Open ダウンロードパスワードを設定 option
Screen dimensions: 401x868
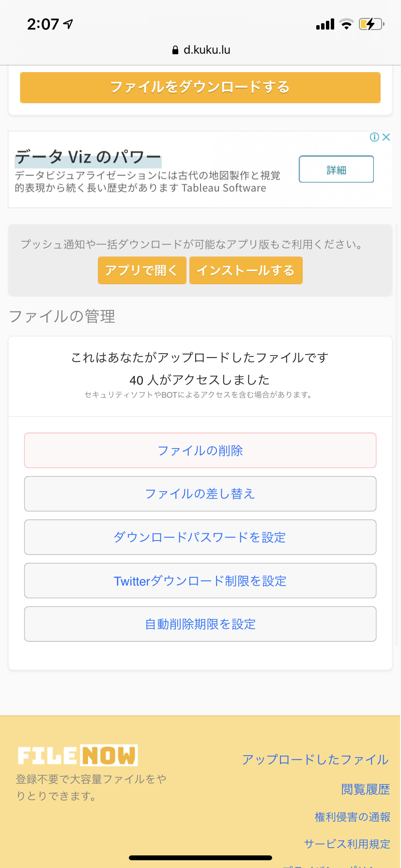point(200,537)
